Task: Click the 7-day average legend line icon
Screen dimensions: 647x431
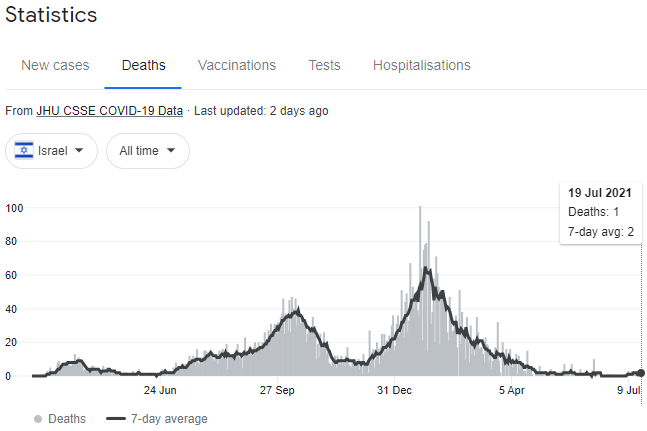Action: click(115, 419)
